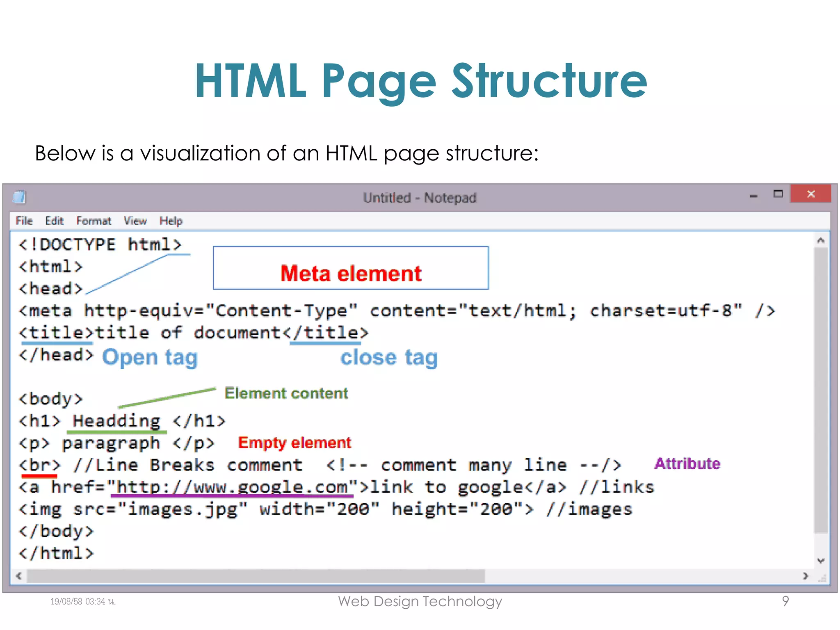Open the File menu in Notepad
The height and width of the screenshot is (630, 840).
pyautogui.click(x=24, y=221)
